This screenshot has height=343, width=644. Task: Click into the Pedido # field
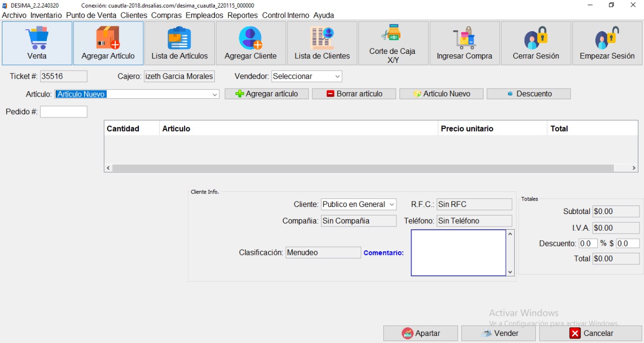(x=64, y=112)
